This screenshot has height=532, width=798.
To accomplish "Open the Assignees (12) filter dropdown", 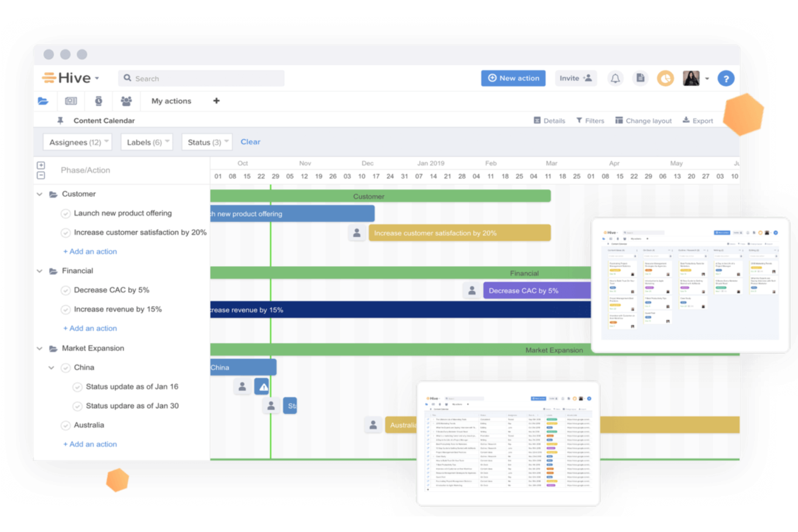I will pyautogui.click(x=78, y=142).
